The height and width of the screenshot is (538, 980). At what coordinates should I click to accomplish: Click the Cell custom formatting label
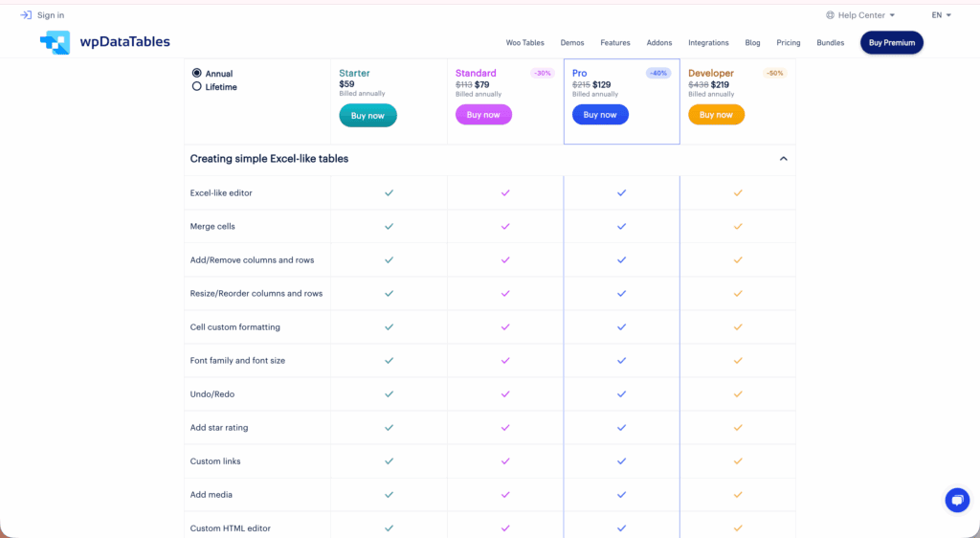(235, 326)
